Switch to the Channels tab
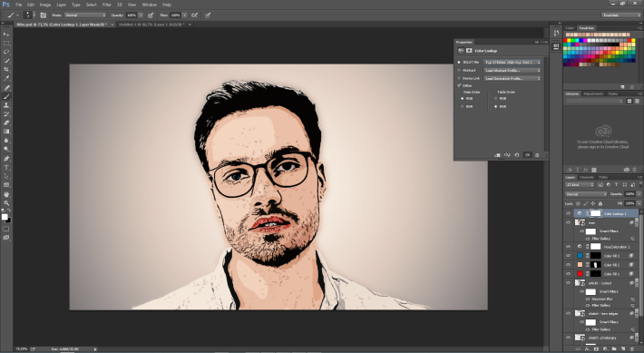Image resolution: width=644 pixels, height=353 pixels. (587, 177)
